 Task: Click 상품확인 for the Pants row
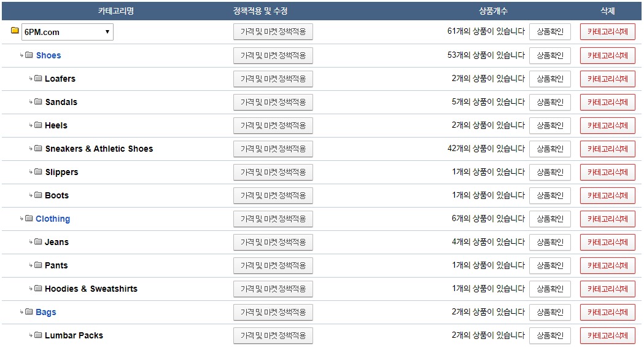[550, 265]
